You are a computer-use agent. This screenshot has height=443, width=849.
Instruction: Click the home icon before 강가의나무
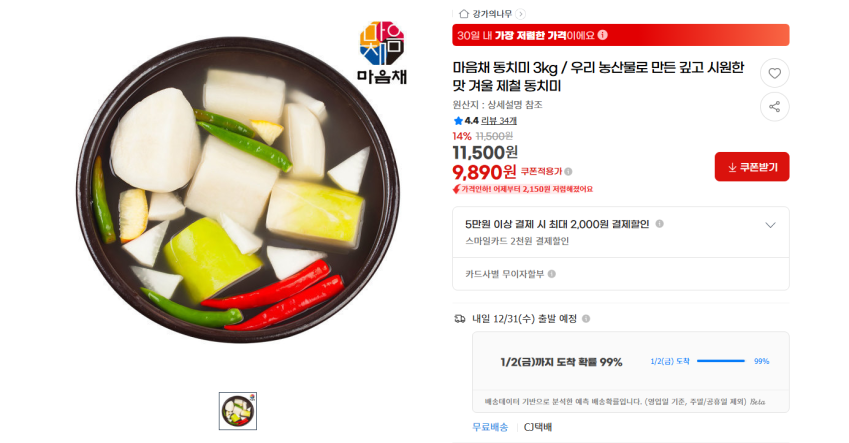(x=463, y=14)
